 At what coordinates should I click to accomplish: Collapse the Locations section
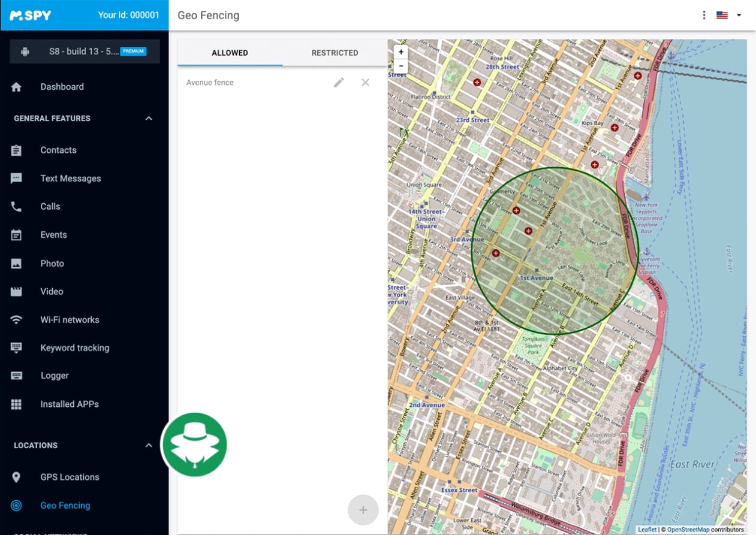[x=149, y=446]
